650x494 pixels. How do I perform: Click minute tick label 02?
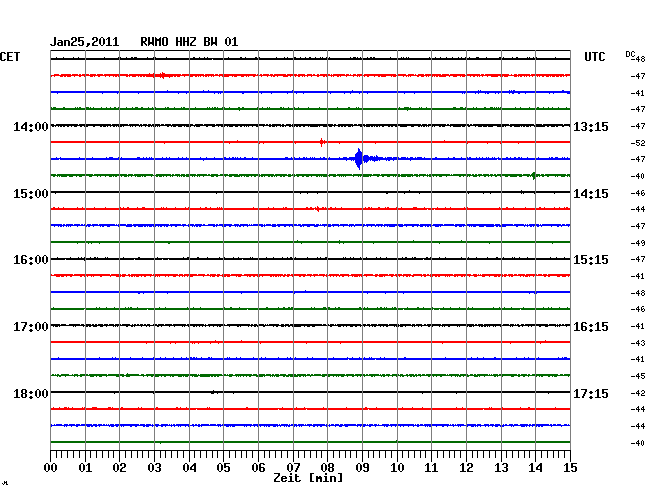point(119,467)
